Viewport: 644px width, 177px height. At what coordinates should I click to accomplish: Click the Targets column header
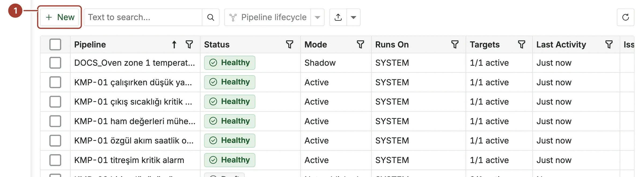pyautogui.click(x=485, y=45)
